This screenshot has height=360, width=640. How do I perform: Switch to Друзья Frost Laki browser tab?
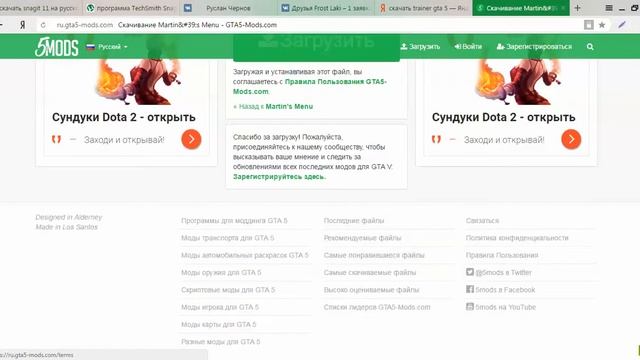click(x=326, y=8)
